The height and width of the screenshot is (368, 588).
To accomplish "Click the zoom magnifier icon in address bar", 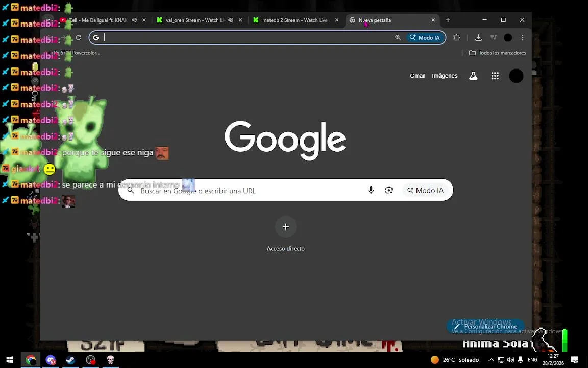I will (398, 37).
